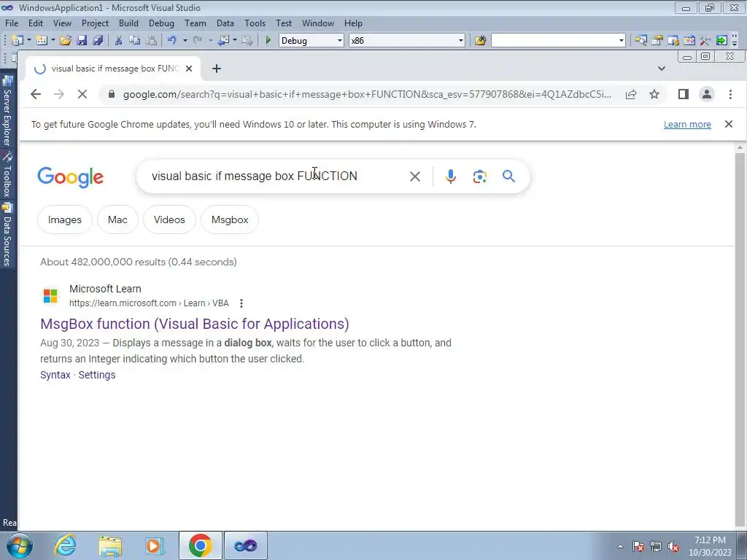Open Solution Explorer toolbar icon

pyautogui.click(x=640, y=41)
